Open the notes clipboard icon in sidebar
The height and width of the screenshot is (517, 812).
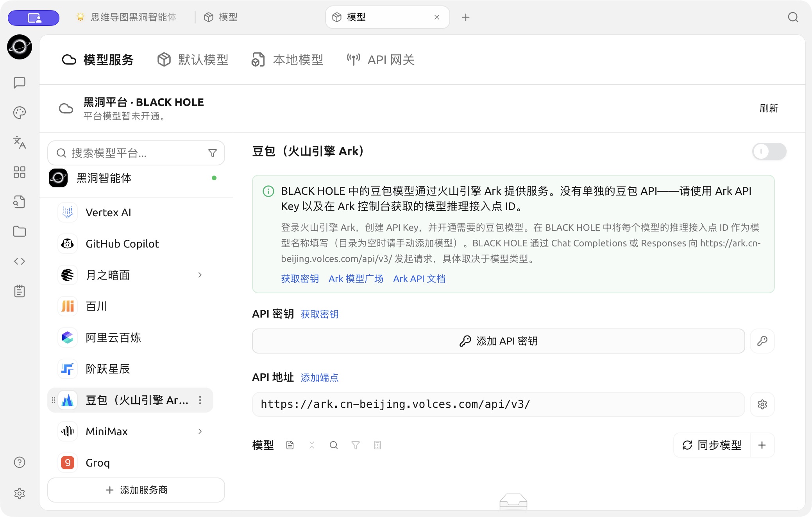[20, 291]
